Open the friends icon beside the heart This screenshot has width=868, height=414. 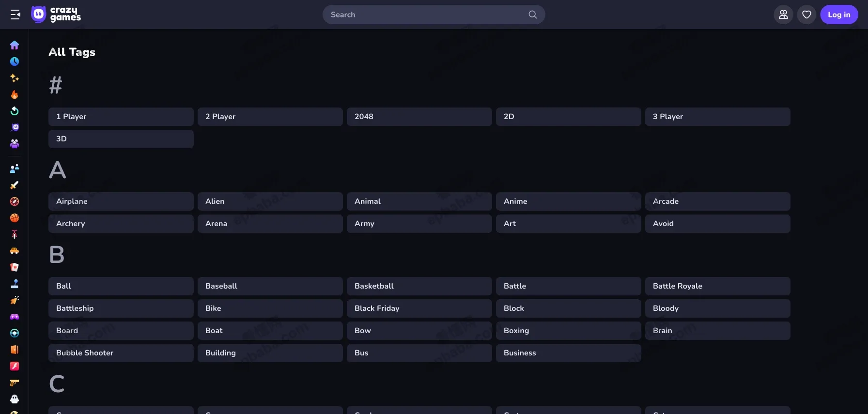[x=783, y=15]
